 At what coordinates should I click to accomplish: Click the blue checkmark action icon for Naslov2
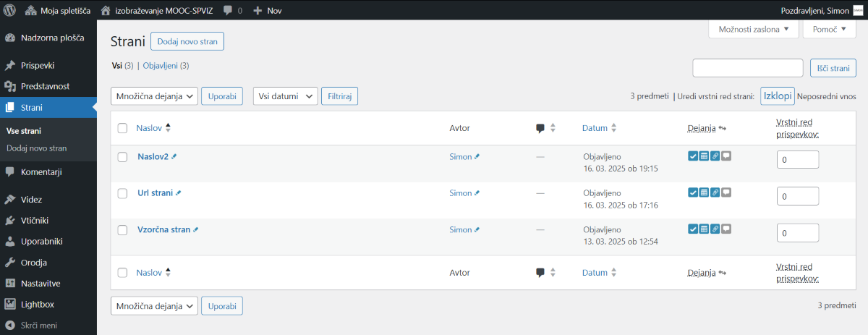point(693,155)
